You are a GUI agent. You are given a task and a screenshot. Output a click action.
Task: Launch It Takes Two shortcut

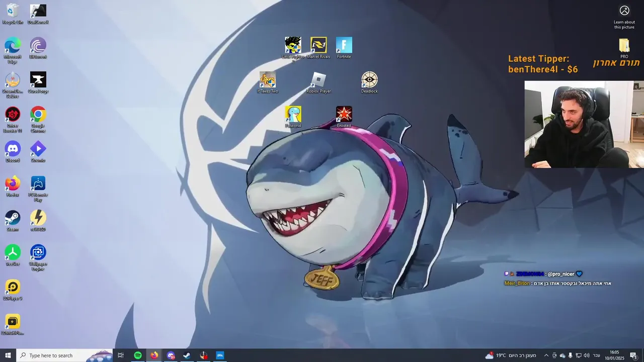click(268, 82)
